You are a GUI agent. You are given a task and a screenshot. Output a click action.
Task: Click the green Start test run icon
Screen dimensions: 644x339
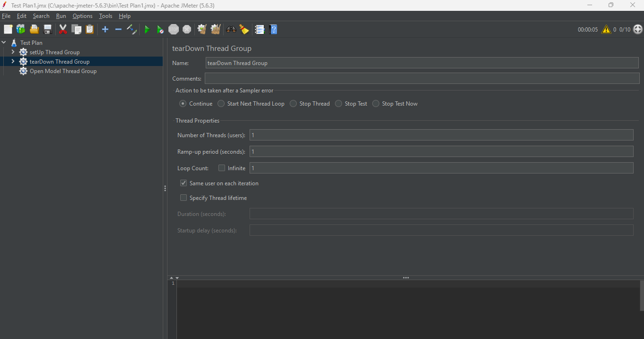147,30
